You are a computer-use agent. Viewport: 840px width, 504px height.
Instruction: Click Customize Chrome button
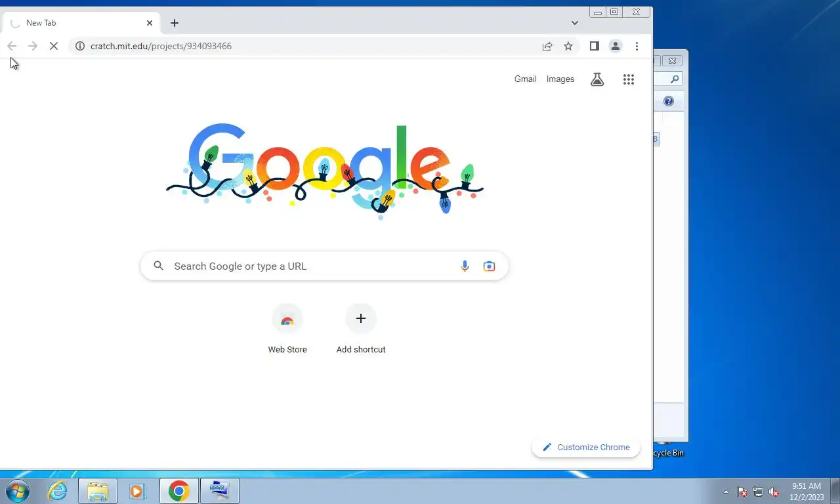pyautogui.click(x=586, y=448)
